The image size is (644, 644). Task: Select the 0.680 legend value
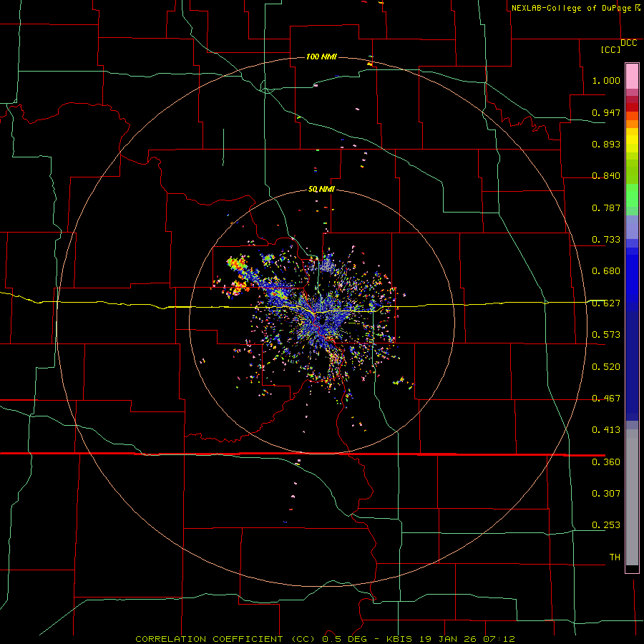tap(606, 271)
